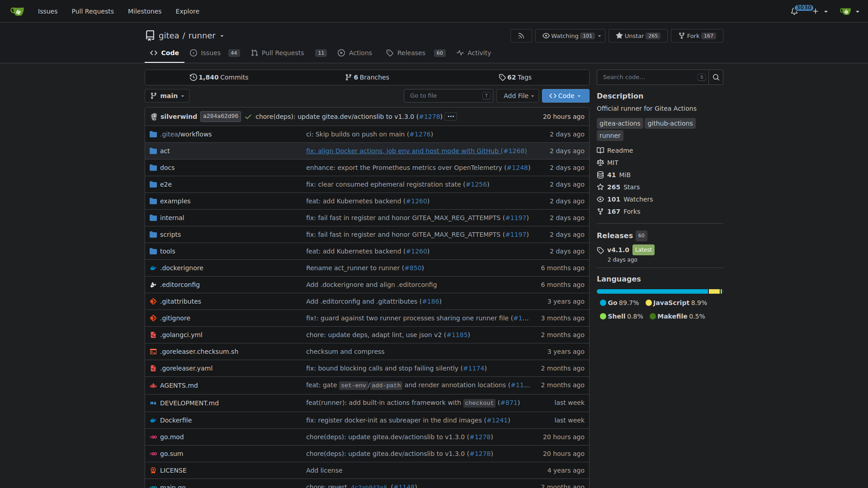Screen dimensions: 868x488
Task: Open the Releases tab
Action: [x=415, y=53]
